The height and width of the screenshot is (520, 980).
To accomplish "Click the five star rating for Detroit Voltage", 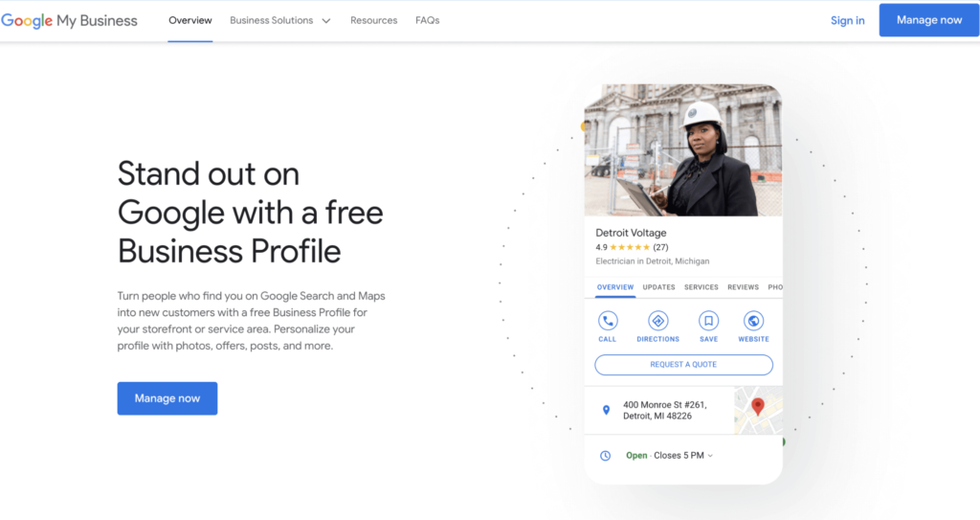I will coord(630,247).
